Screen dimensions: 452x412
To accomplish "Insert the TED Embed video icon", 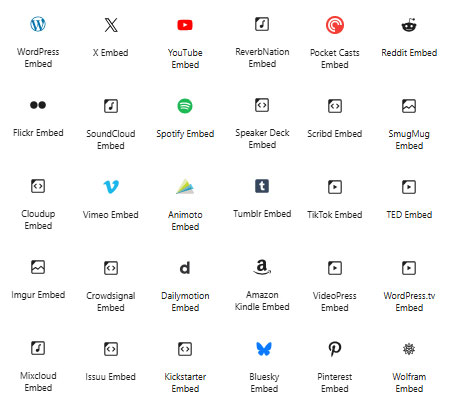I will coord(409,187).
